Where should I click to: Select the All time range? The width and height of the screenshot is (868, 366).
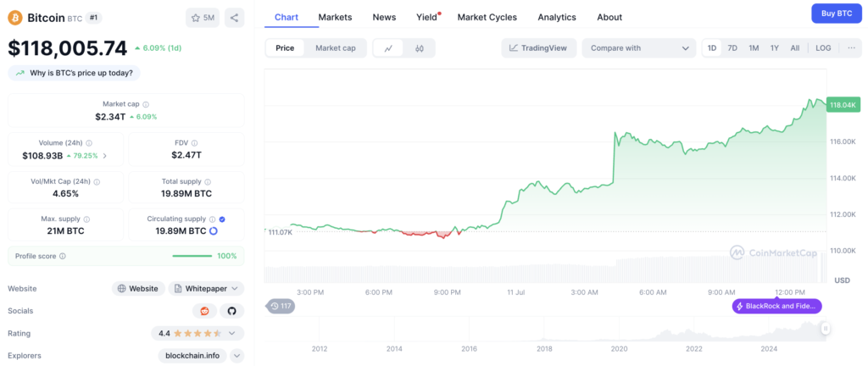(795, 48)
